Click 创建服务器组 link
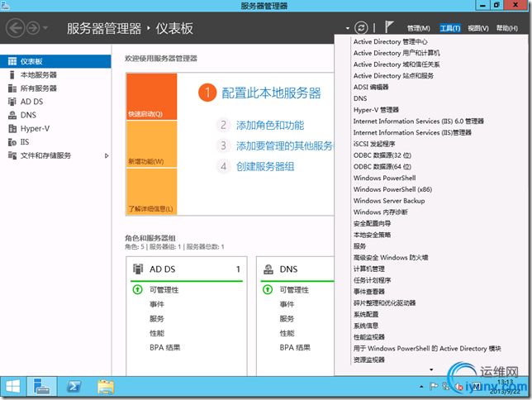 coord(265,167)
